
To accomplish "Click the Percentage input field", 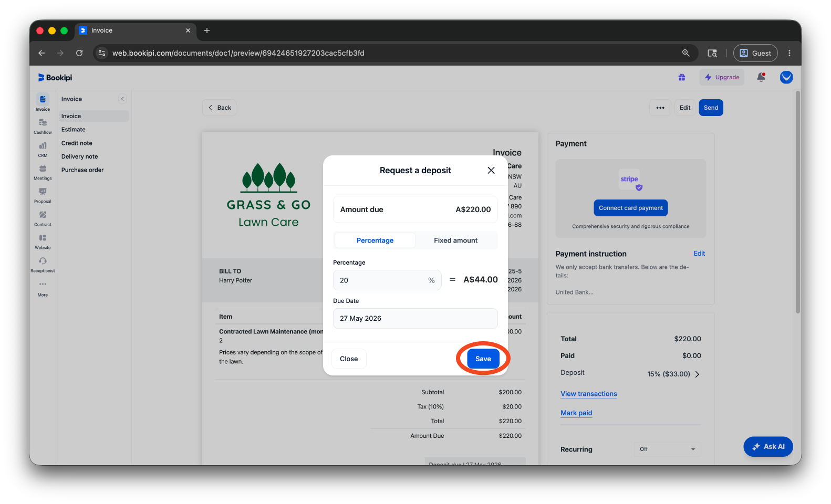I will click(387, 280).
